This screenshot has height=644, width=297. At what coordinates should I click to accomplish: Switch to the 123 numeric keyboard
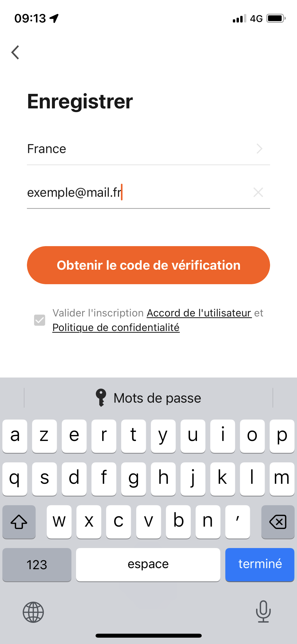[37, 565]
